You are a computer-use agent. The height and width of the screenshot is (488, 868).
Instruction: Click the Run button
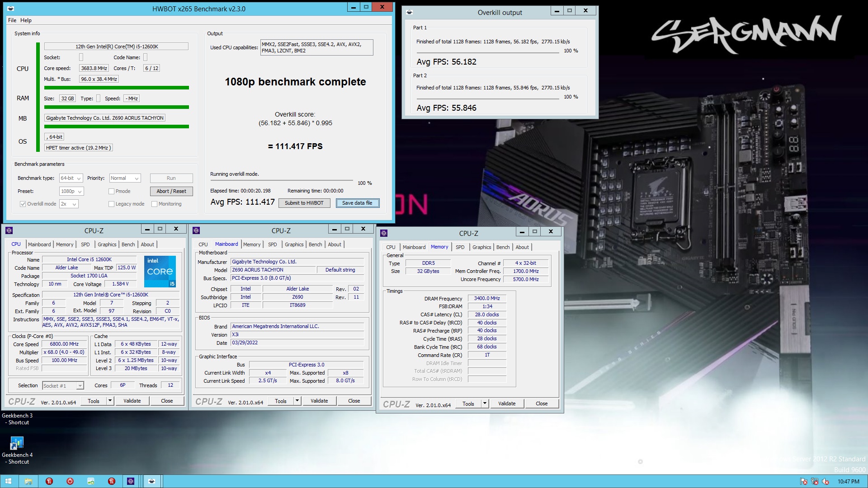(x=171, y=178)
